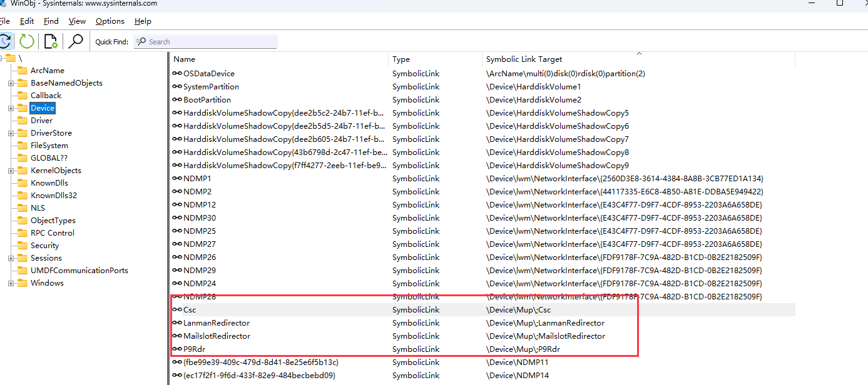Expand the Sessions tree node
This screenshot has height=385, width=868.
11,257
